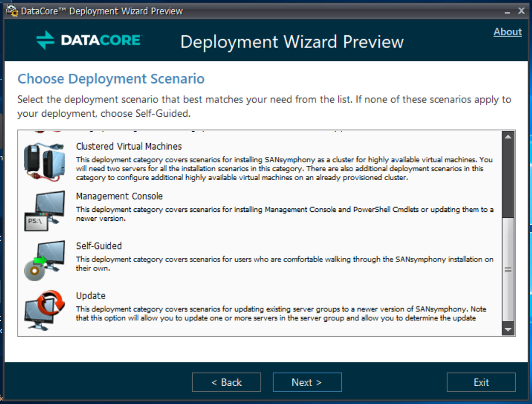This screenshot has height=404, width=532.
Task: Click the Management Console description text
Action: [284, 214]
